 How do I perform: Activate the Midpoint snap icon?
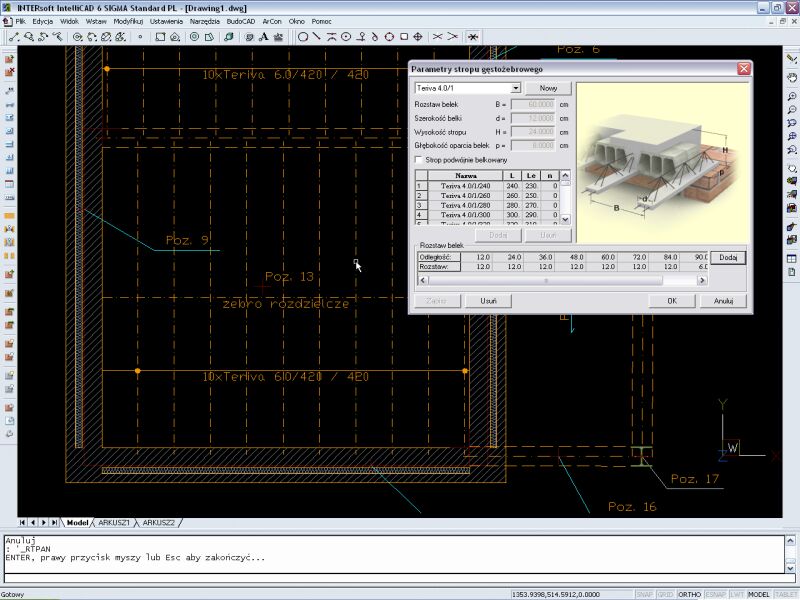pos(332,37)
